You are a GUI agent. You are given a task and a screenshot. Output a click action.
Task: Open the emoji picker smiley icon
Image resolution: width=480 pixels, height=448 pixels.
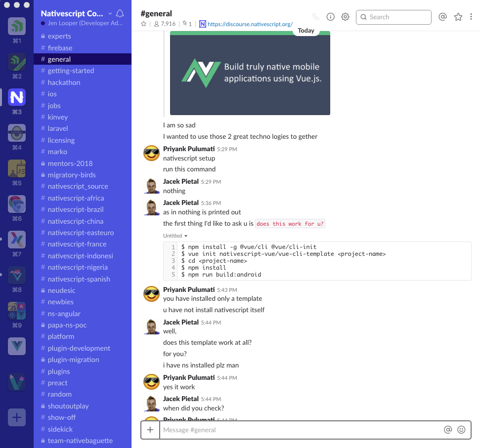tap(461, 430)
